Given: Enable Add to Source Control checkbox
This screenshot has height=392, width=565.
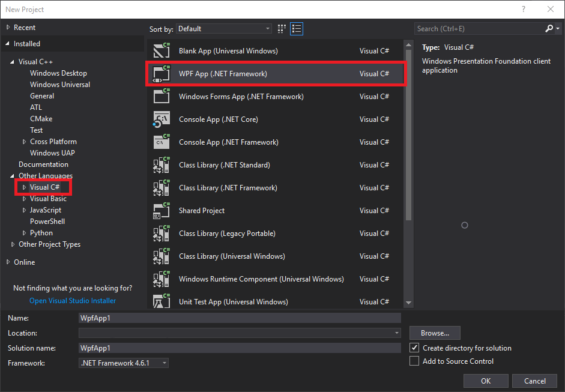Looking at the screenshot, I should tap(414, 361).
